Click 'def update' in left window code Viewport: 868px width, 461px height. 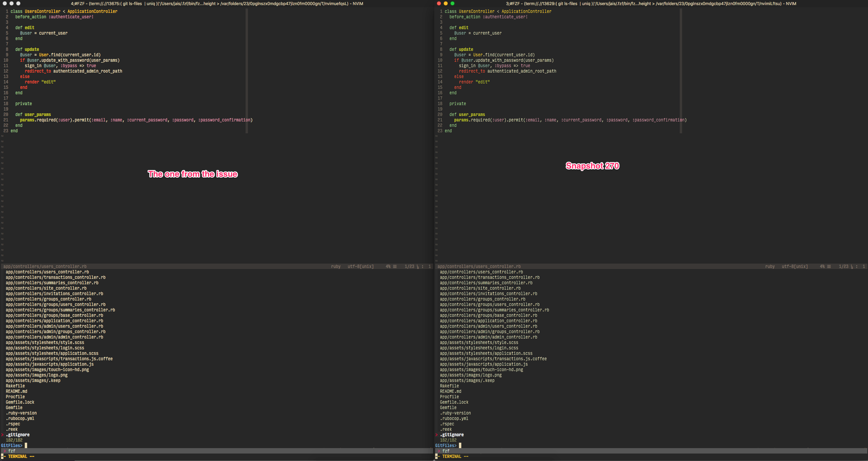(27, 49)
